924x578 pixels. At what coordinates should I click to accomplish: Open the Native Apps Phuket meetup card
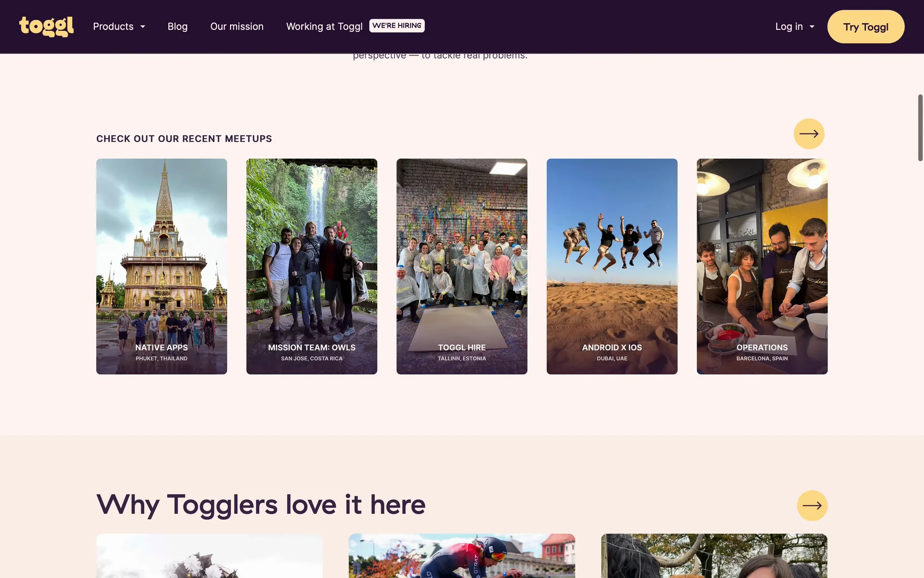point(162,266)
